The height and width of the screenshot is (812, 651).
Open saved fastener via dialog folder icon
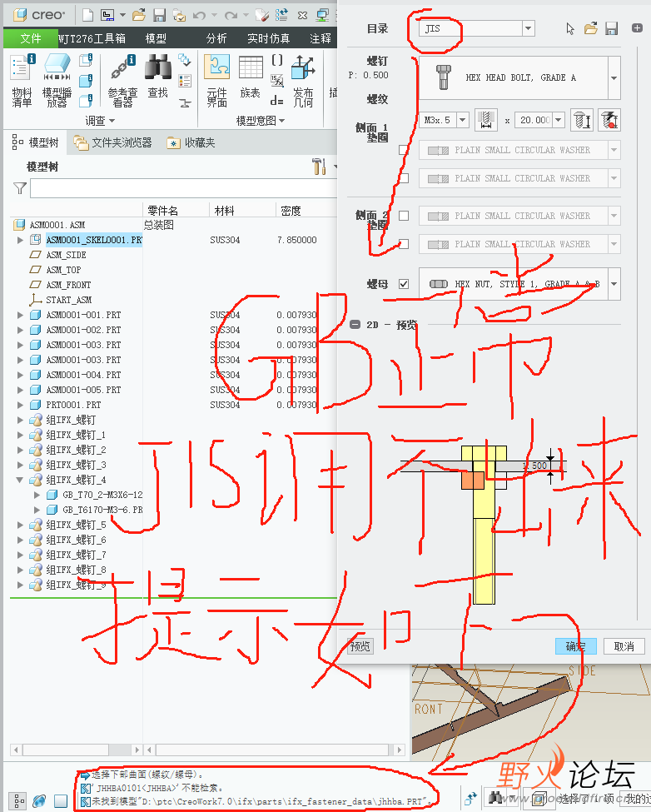(x=591, y=28)
